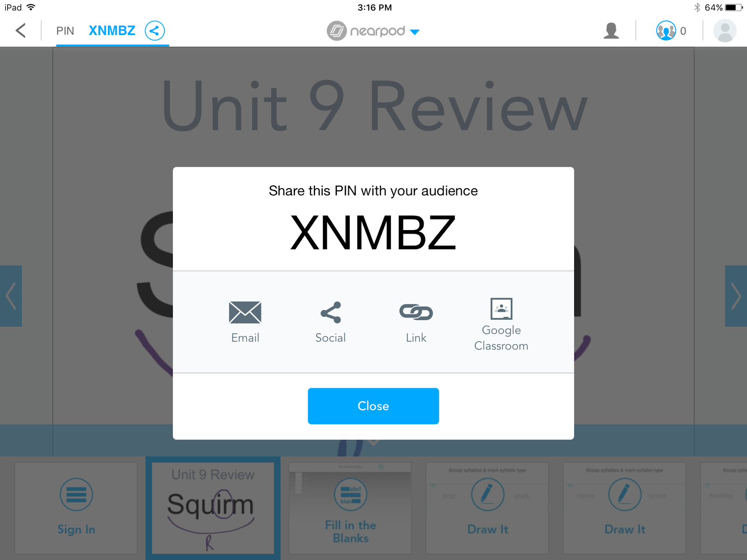Screen dimensions: 747x560
Task: Select the Unit 9 Review Squirm thumbnail
Action: coord(213,508)
